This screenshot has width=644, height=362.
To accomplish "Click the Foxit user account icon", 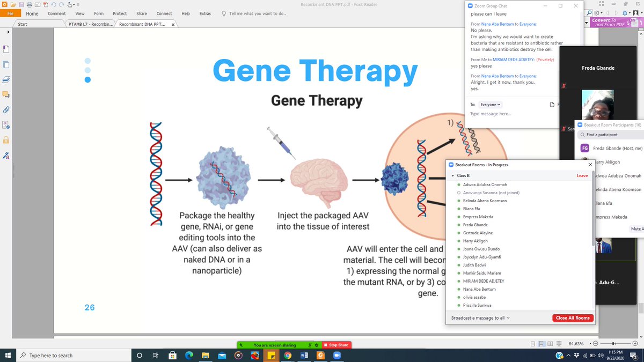I will pyautogui.click(x=635, y=13).
